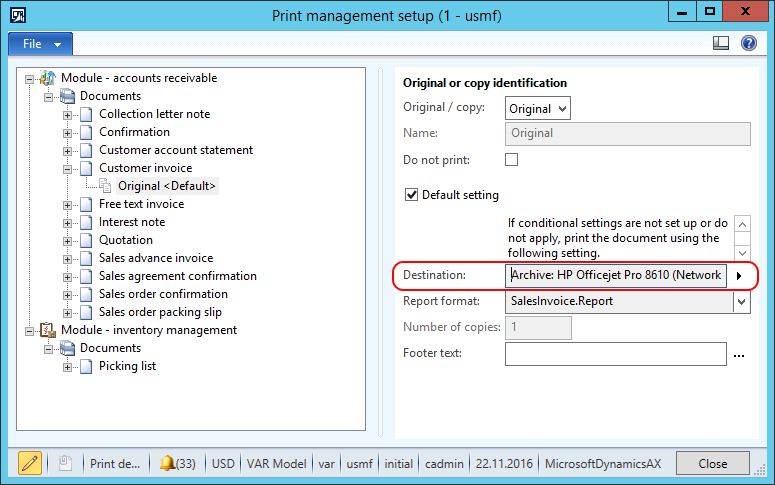This screenshot has height=485, width=775.
Task: Click the Destination field
Action: pos(615,275)
